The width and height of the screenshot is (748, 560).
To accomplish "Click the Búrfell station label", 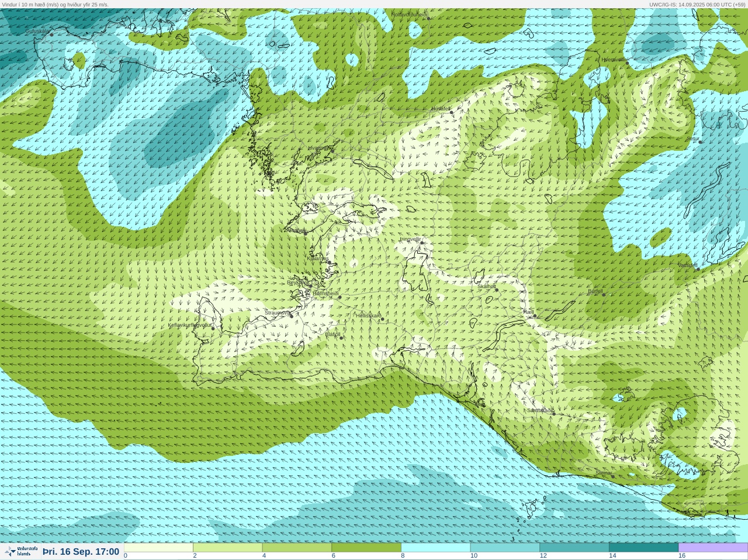I will (x=595, y=291).
